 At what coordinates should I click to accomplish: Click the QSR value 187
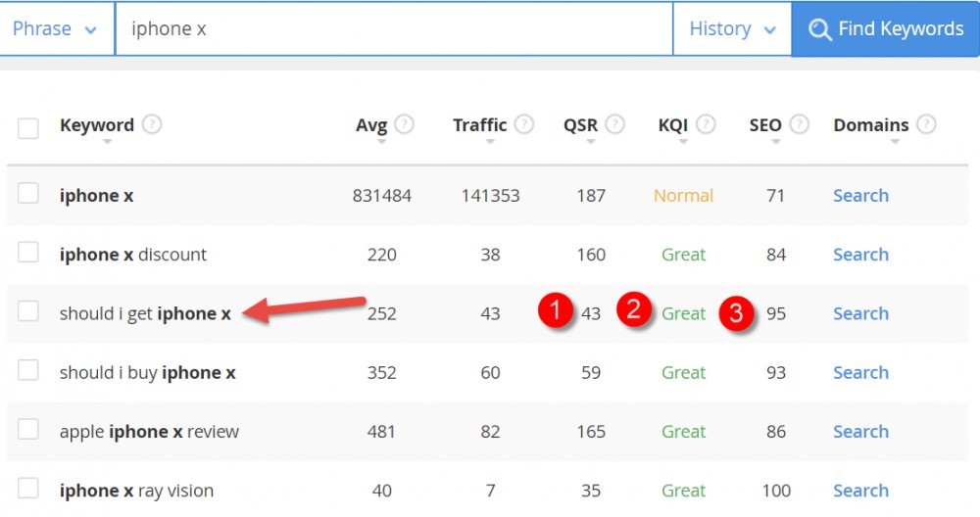coord(591,196)
